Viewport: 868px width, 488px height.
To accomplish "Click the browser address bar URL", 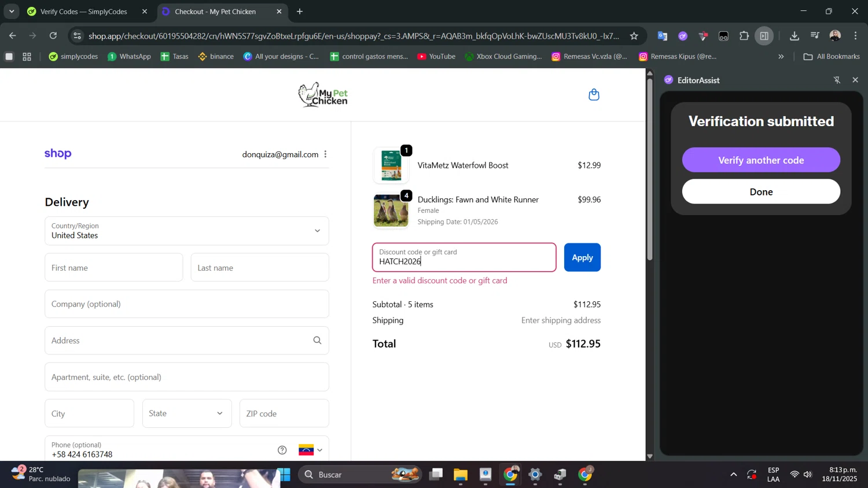I will [x=354, y=36].
